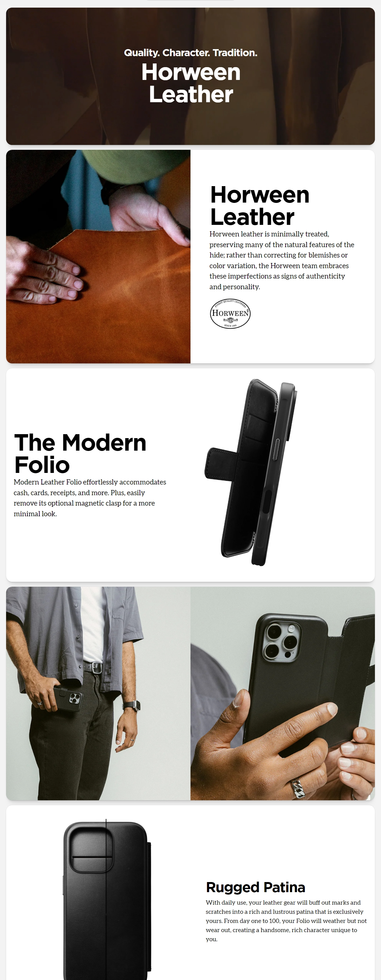
Task: Click the patina description paragraph
Action: pyautogui.click(x=286, y=921)
